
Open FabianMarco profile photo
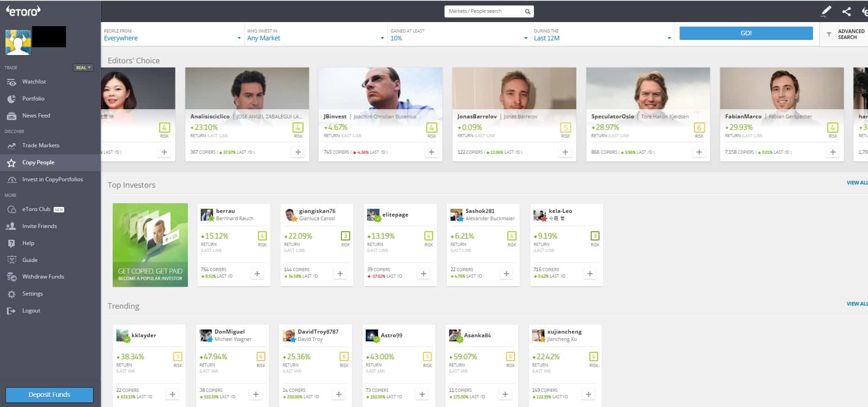782,88
